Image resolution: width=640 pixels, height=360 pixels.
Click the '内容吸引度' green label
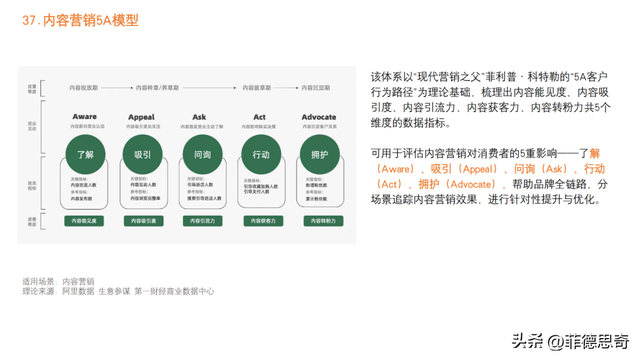click(144, 221)
